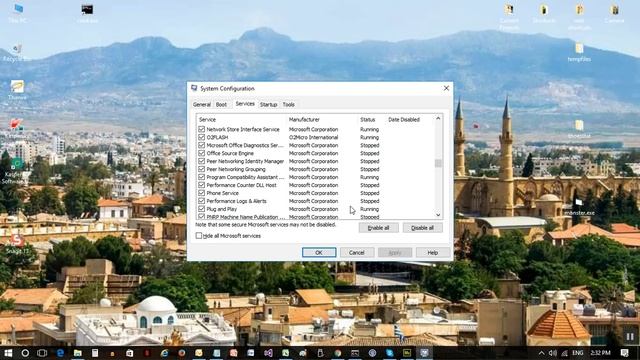Uncheck Office Source Engine service
640x360 pixels.
click(201, 153)
